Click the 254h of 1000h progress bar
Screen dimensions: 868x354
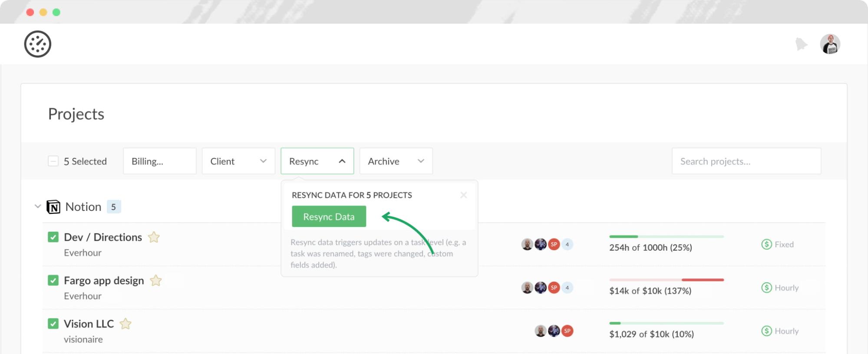666,236
